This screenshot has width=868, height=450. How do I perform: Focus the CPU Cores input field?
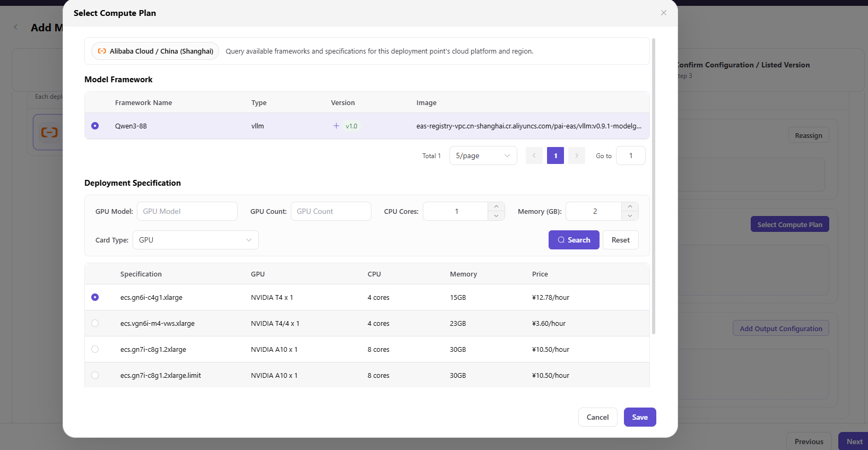click(456, 211)
